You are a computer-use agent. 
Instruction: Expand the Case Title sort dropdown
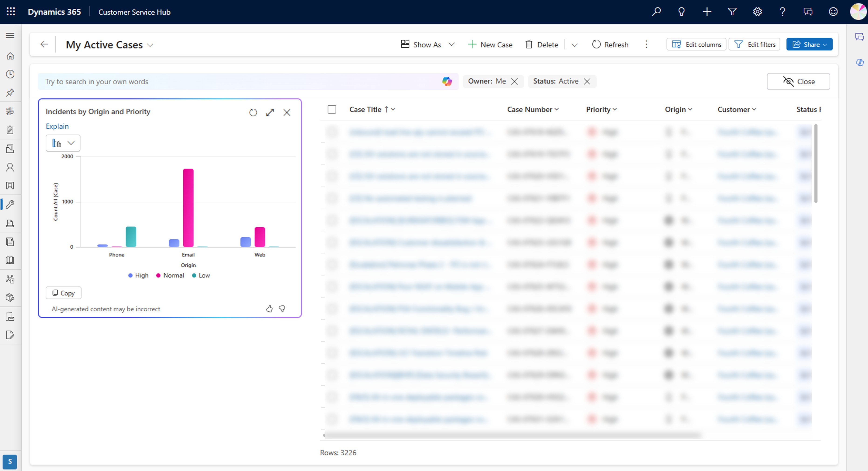tap(393, 109)
